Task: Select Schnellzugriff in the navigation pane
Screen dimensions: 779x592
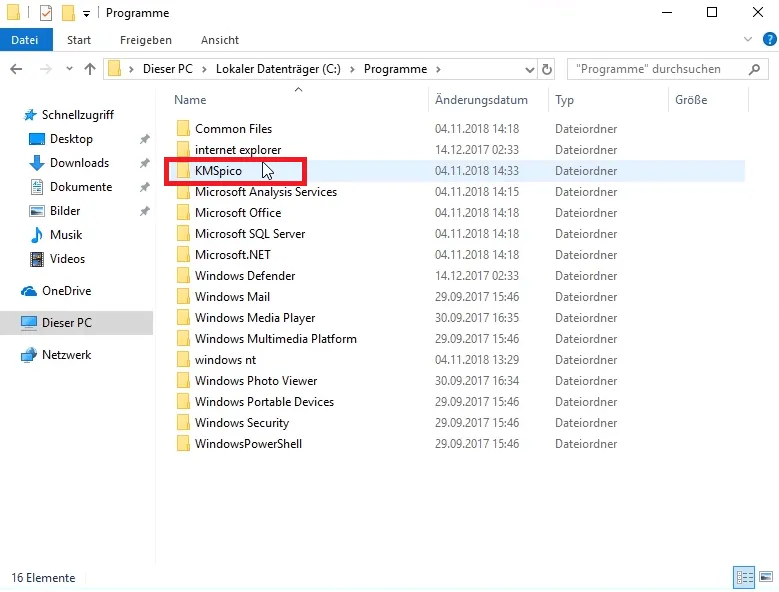Action: click(77, 115)
